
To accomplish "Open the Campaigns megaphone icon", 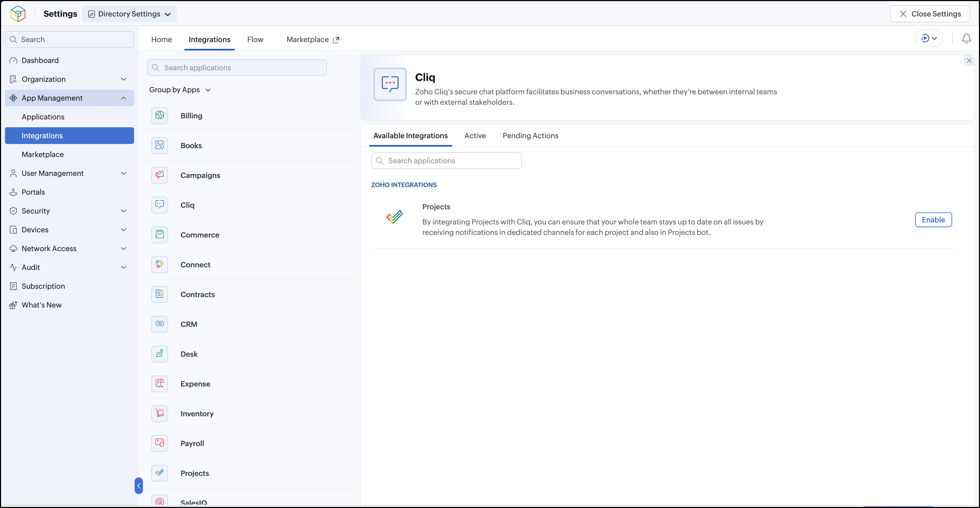I will click(159, 175).
